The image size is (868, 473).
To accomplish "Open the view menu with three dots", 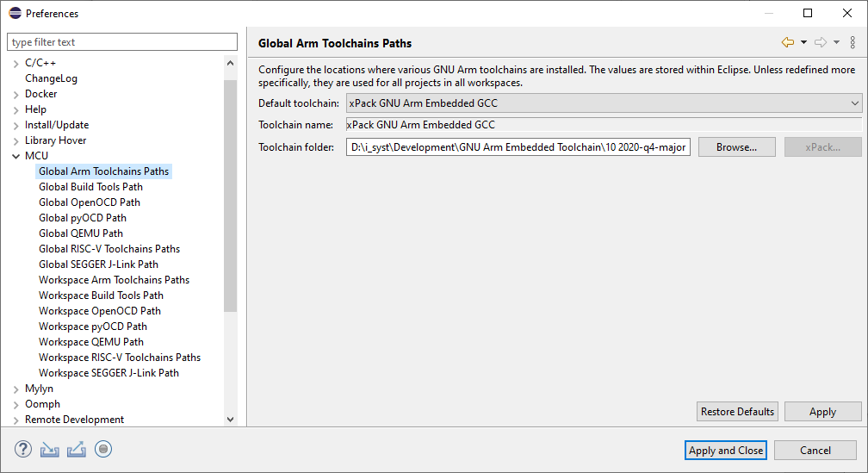I will click(852, 42).
